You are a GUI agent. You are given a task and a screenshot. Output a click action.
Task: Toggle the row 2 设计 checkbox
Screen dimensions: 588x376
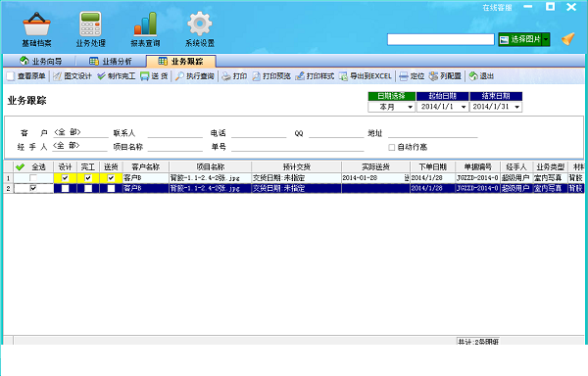pos(65,188)
